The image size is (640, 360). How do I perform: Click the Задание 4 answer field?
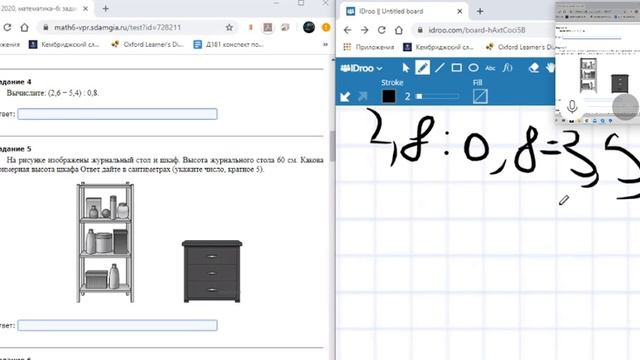(x=118, y=114)
